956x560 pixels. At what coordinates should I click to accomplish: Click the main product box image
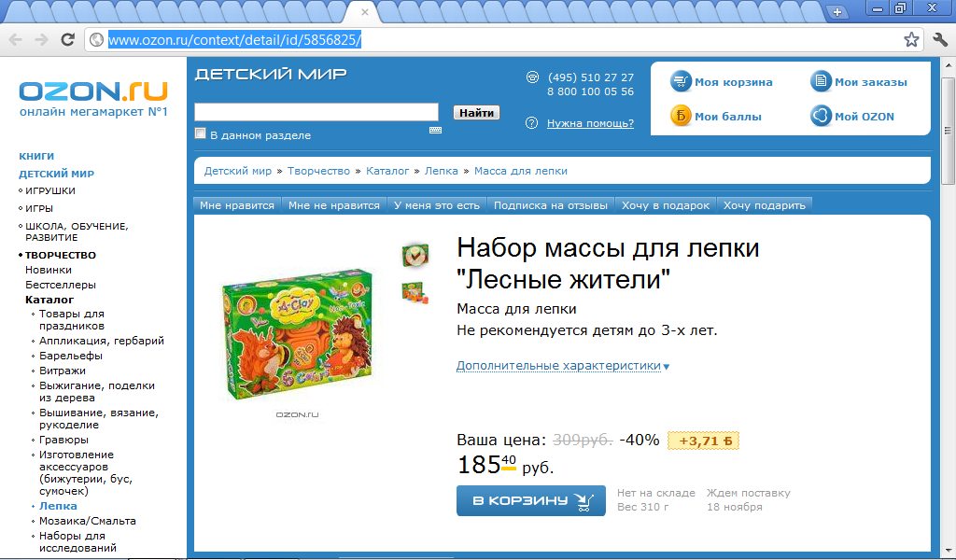(297, 333)
